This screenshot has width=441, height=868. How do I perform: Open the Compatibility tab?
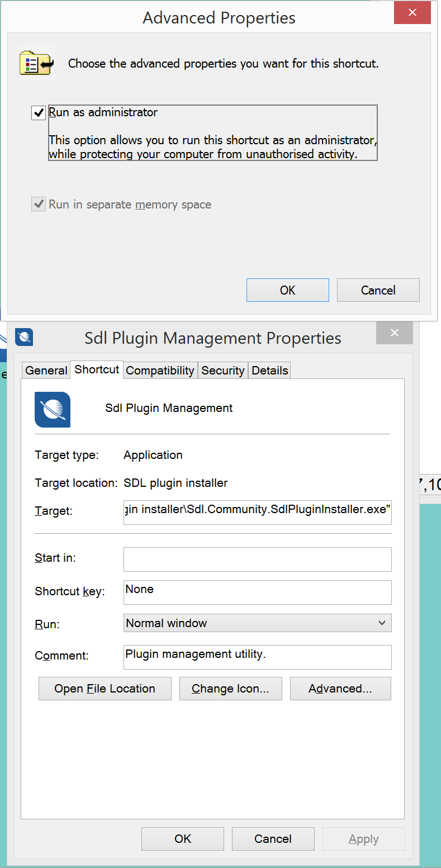160,371
